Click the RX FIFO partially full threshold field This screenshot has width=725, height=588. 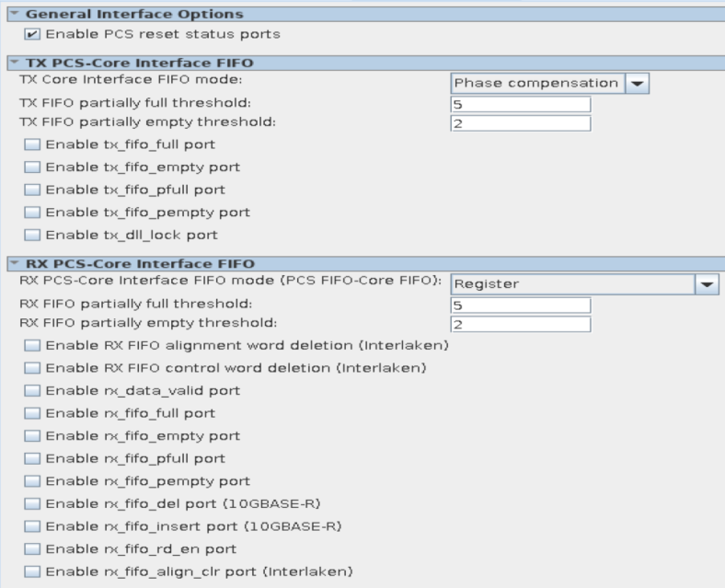point(520,305)
